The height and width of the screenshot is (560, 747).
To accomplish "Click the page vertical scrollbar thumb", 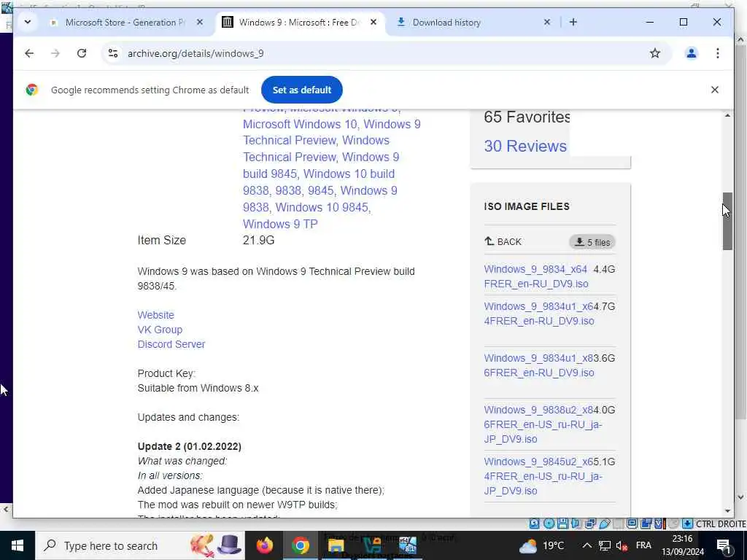I will (727, 222).
